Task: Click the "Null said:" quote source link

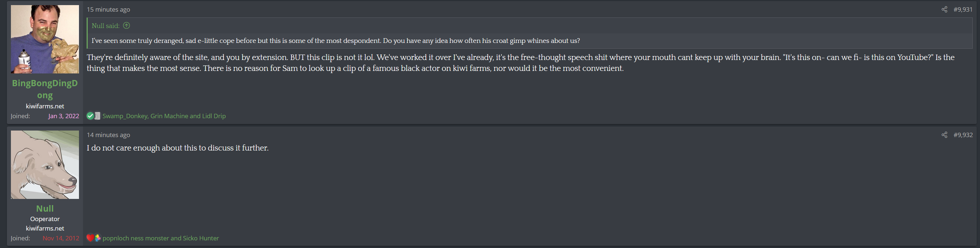Action: 106,26
